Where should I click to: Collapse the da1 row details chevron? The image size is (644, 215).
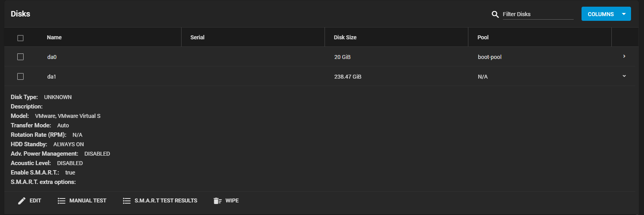[624, 76]
